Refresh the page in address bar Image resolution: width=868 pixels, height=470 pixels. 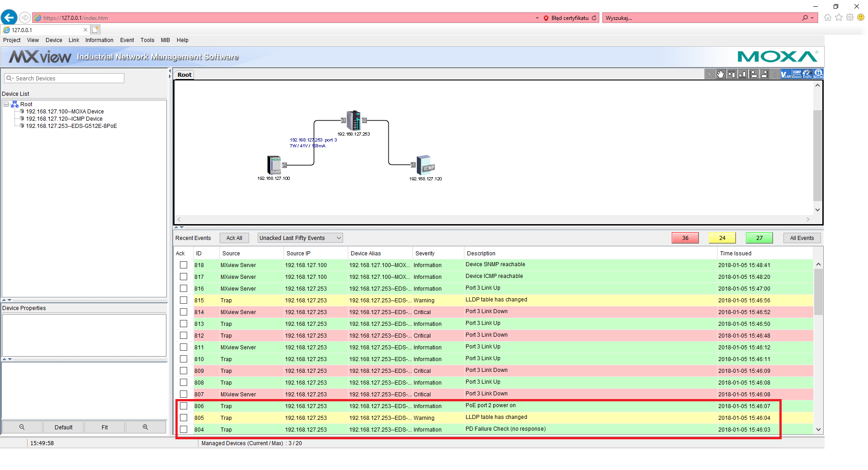pyautogui.click(x=594, y=18)
